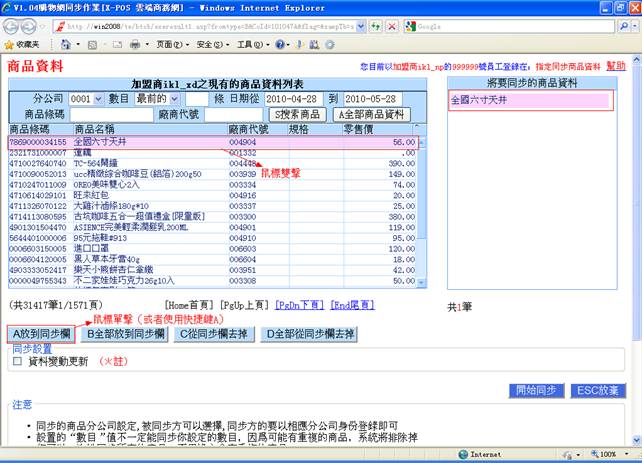Open the 分公司 0001 dropdown
The image size is (642, 463).
coord(85,99)
